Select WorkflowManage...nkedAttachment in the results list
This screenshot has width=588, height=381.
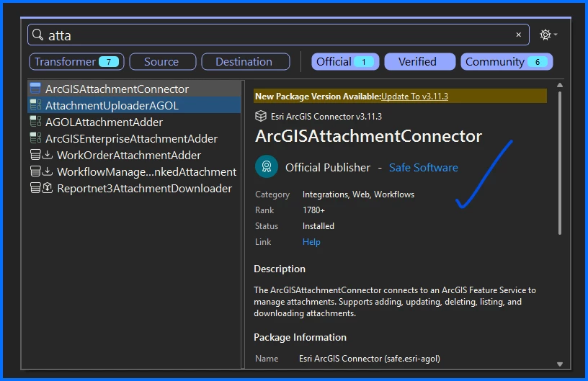click(x=134, y=171)
